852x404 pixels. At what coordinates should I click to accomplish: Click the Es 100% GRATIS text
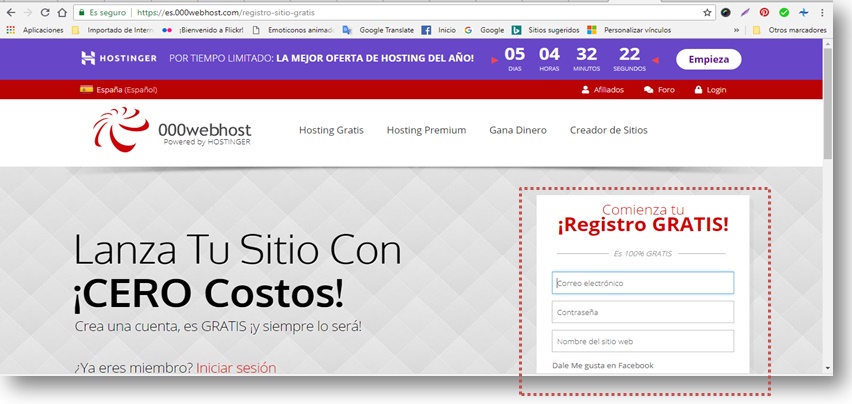coord(643,254)
